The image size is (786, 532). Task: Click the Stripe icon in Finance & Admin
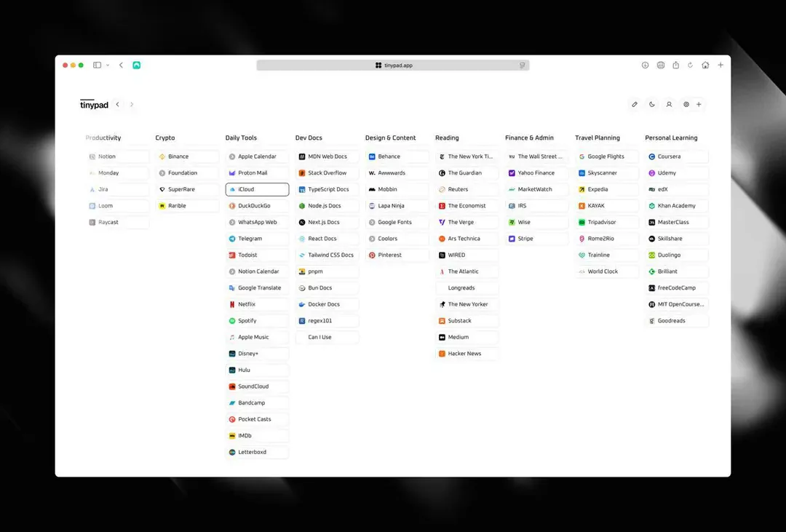tap(512, 239)
